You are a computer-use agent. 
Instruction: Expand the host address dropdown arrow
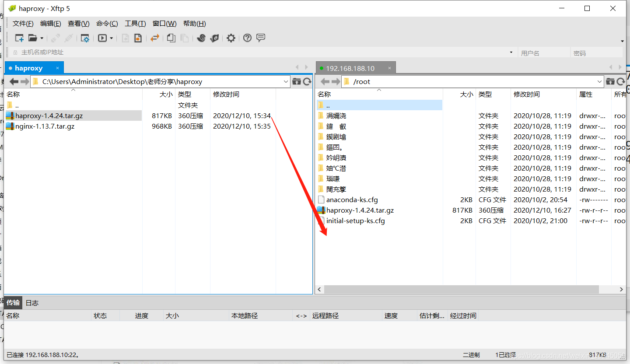pyautogui.click(x=511, y=52)
